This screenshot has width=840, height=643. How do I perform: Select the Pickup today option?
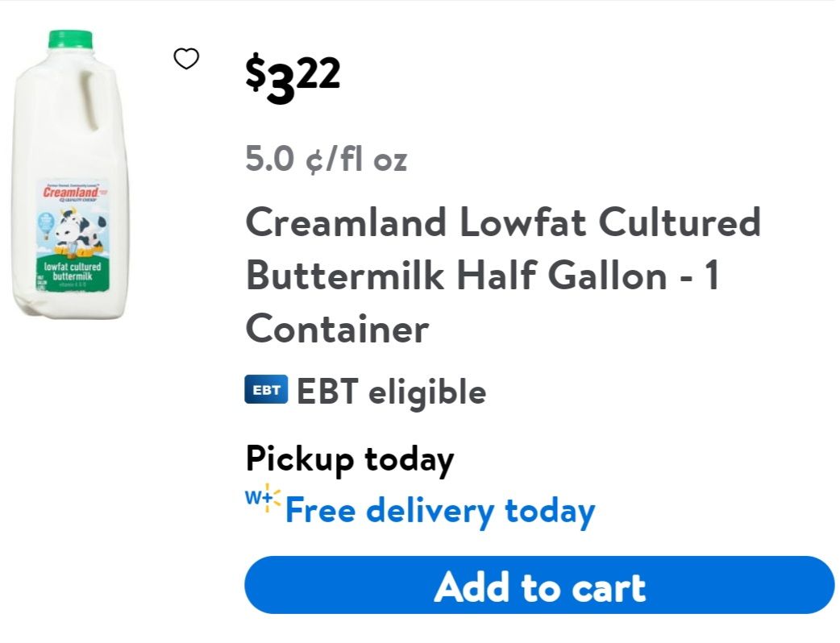350,459
